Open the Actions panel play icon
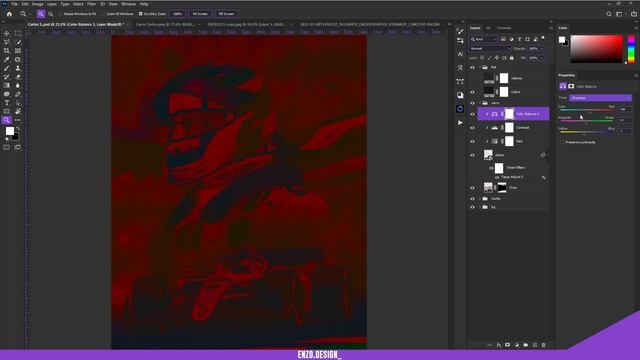640x360 pixels. (460, 122)
